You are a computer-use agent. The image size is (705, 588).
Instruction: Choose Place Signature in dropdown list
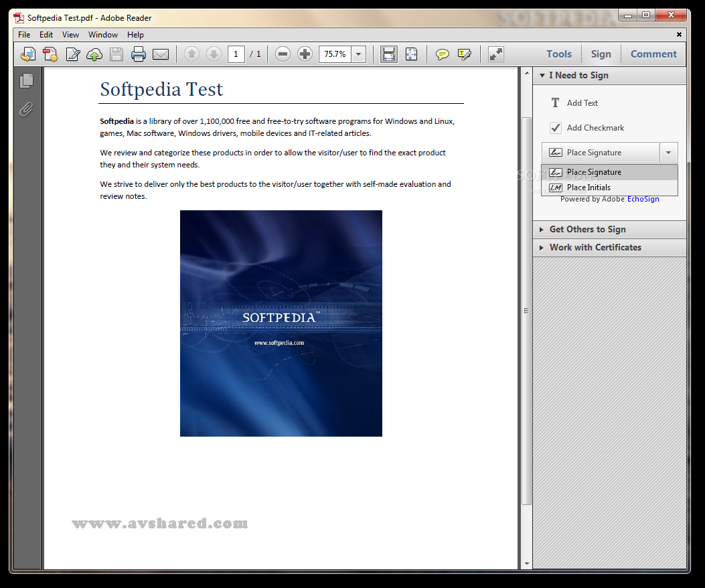[609, 172]
